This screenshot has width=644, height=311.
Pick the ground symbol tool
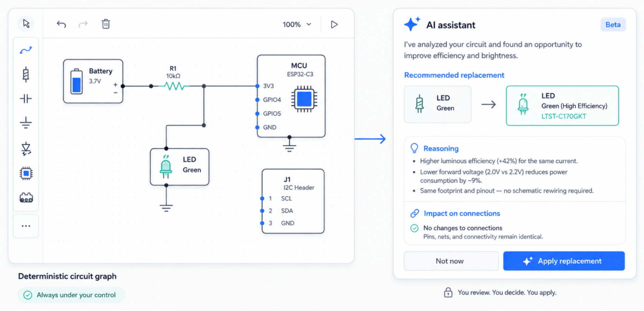(x=26, y=123)
